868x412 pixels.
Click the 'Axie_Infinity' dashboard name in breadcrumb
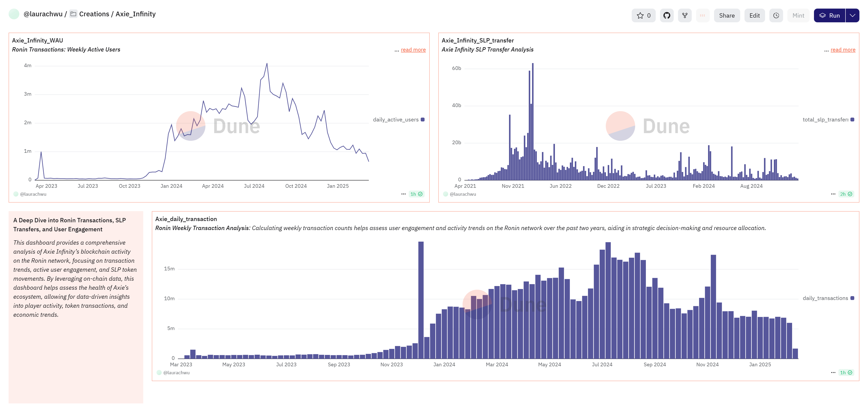point(136,14)
